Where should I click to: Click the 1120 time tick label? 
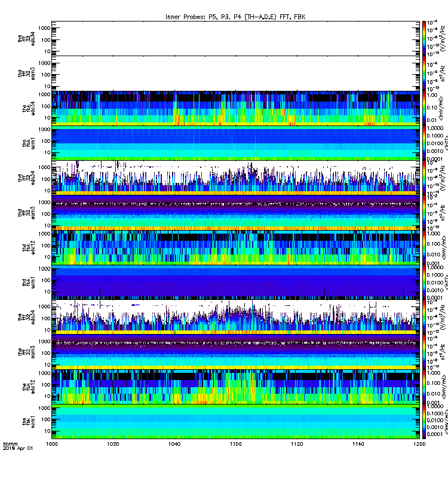click(297, 444)
